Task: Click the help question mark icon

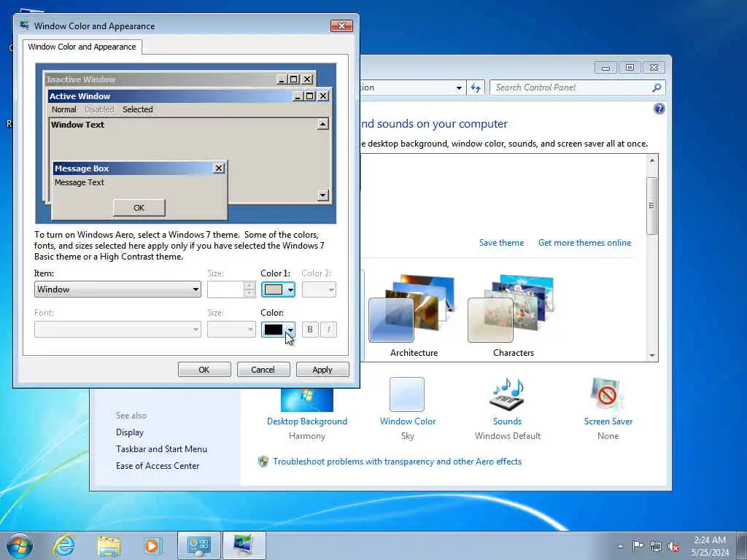Action: pos(659,109)
